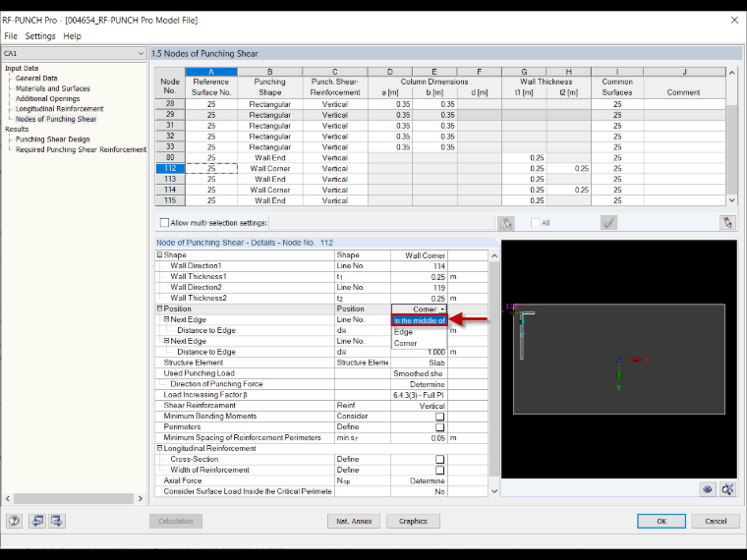Go to next table with right arrow icon
Screen dimensions: 747x560
(x=57, y=521)
